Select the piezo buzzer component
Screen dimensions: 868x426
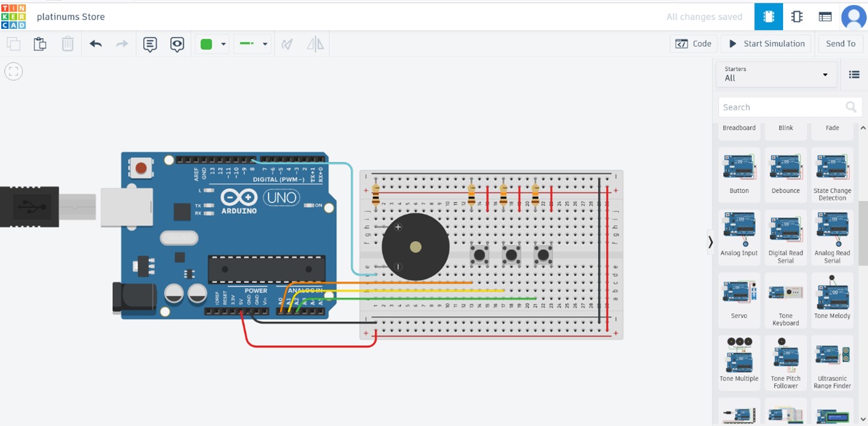tap(415, 247)
